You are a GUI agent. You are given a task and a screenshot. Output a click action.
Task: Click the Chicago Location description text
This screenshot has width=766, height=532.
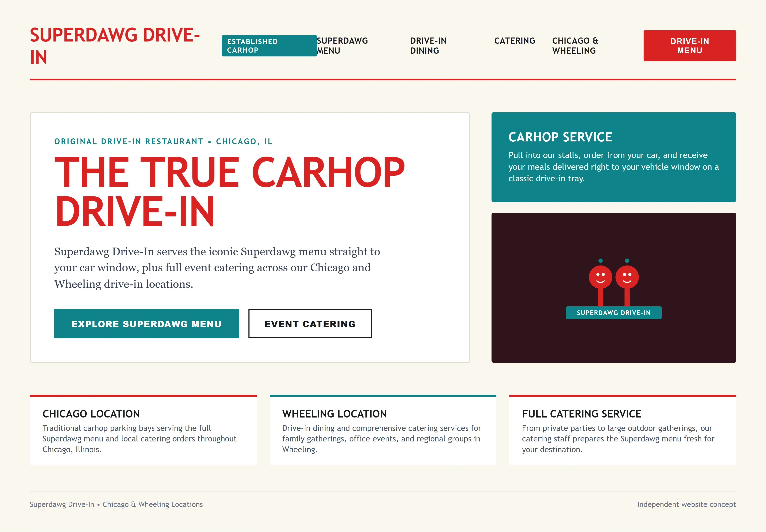point(139,439)
